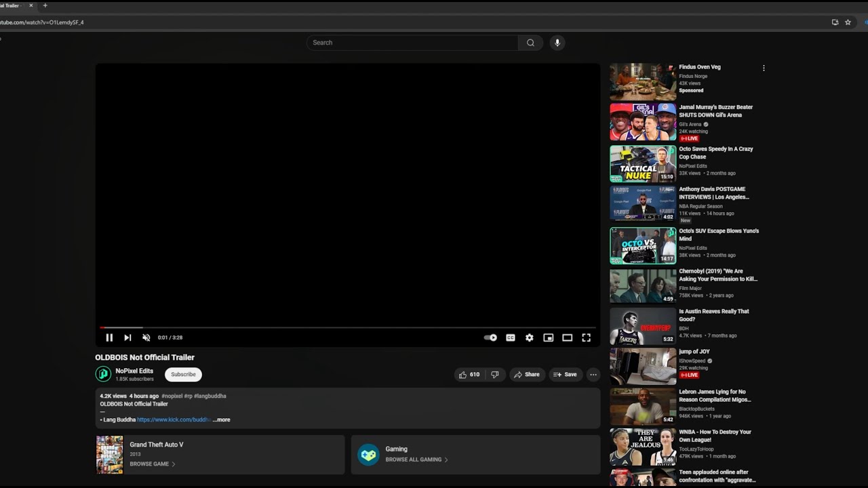868x488 pixels.
Task: Open options menu for Findus Oven Veg ad
Action: pos(764,68)
